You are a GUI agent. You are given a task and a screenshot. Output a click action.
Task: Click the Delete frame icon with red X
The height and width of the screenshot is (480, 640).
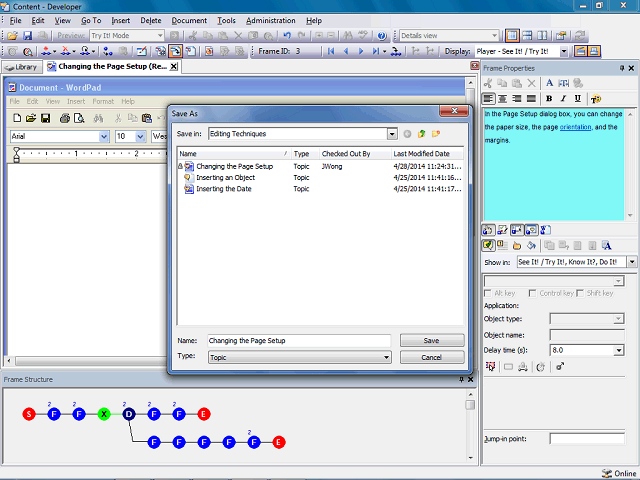point(65,51)
